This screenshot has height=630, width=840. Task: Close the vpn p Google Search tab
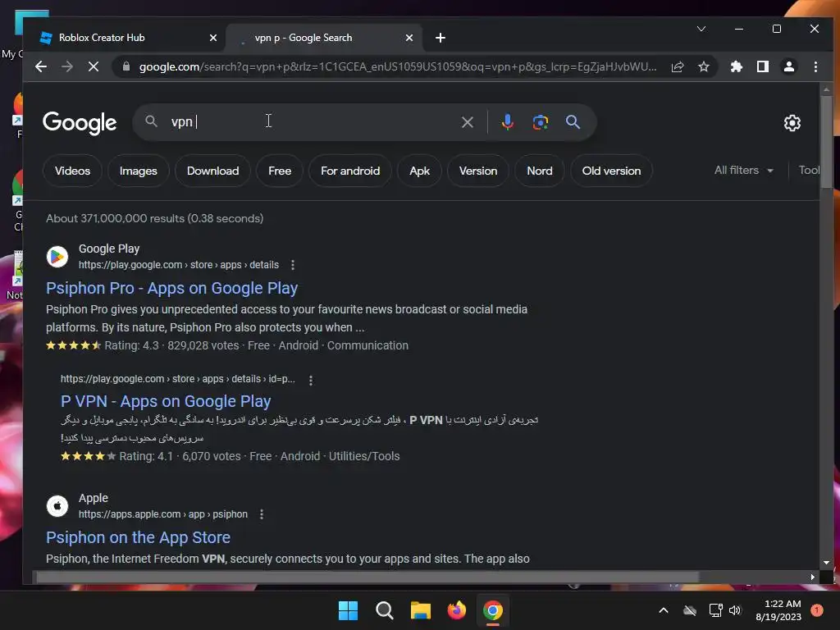409,38
